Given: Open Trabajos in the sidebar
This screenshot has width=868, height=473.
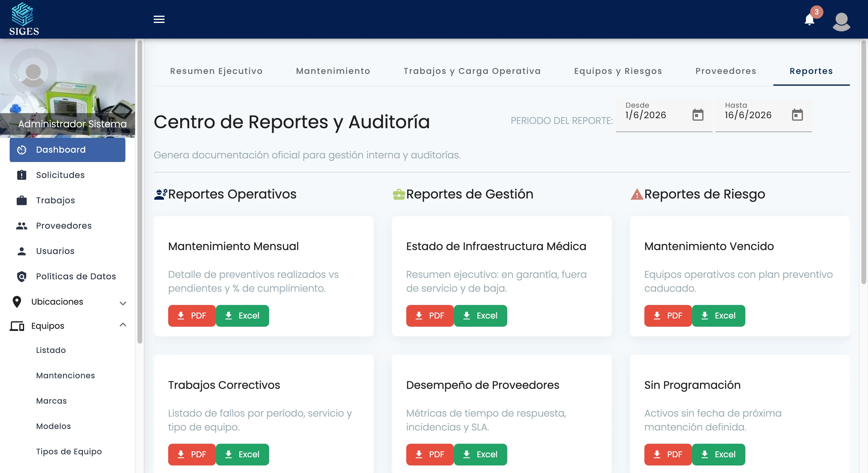Looking at the screenshot, I should (x=68, y=200).
